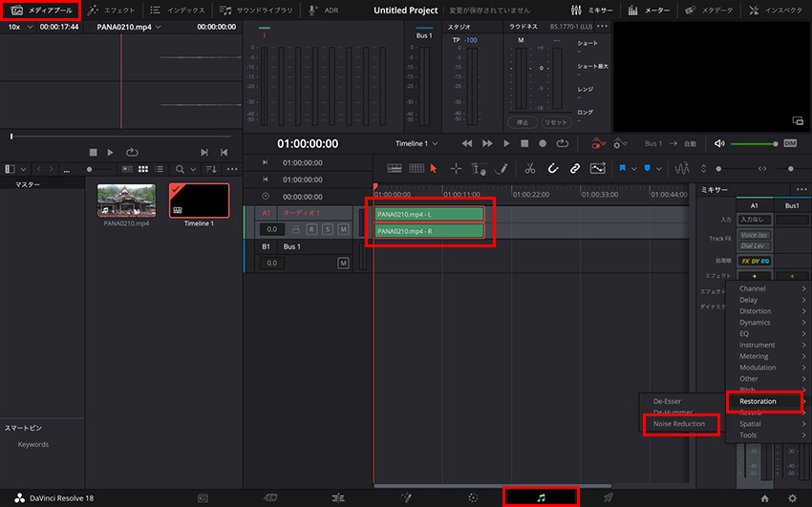The image size is (812, 507).
Task: Select the razor scissors tool
Action: (530, 168)
